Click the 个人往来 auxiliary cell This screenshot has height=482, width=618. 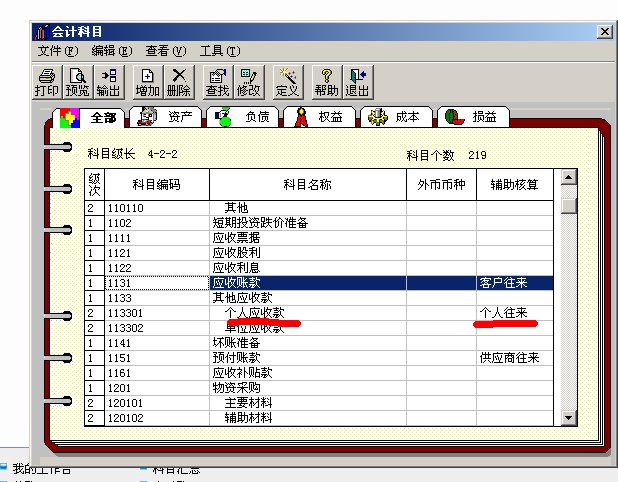coord(515,313)
